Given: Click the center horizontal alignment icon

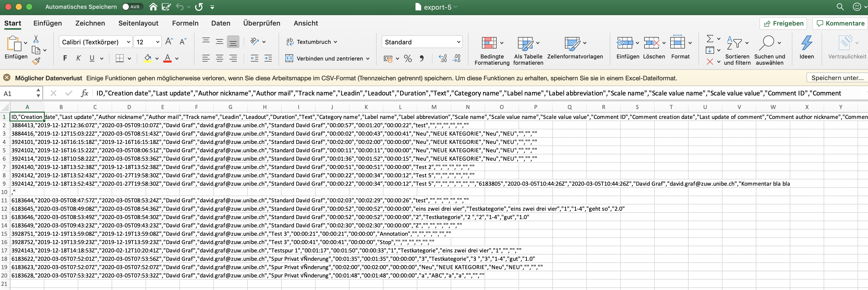Looking at the screenshot, I should point(219,58).
